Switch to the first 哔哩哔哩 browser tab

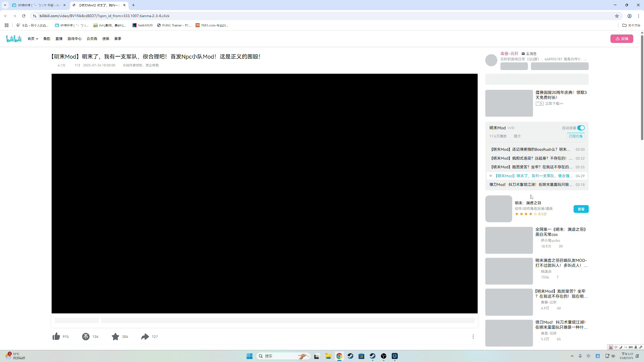39,5
